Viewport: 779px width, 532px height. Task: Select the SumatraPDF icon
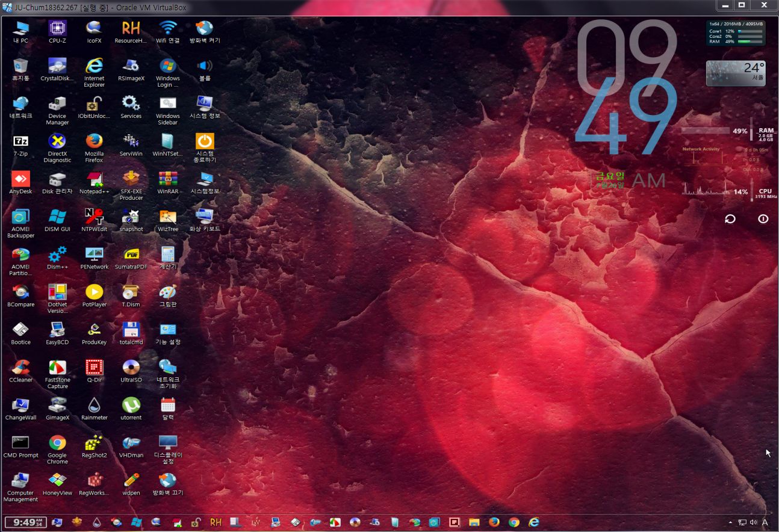[131, 258]
